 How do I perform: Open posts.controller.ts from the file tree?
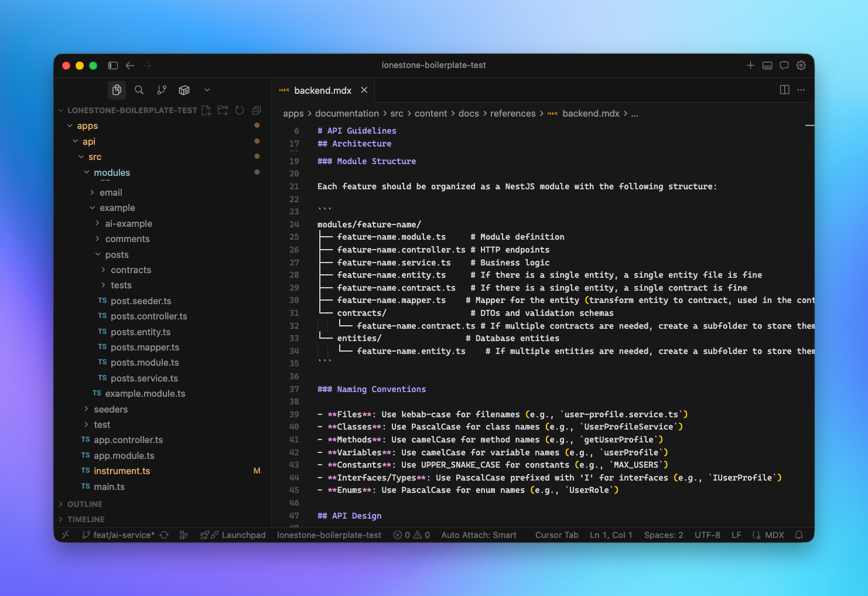click(x=149, y=316)
